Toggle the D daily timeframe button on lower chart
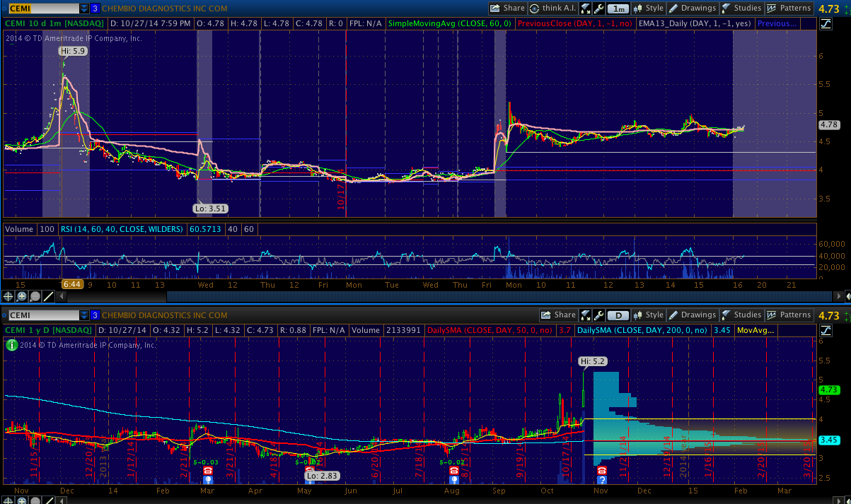Viewport: 851px width, 504px height. tap(618, 315)
